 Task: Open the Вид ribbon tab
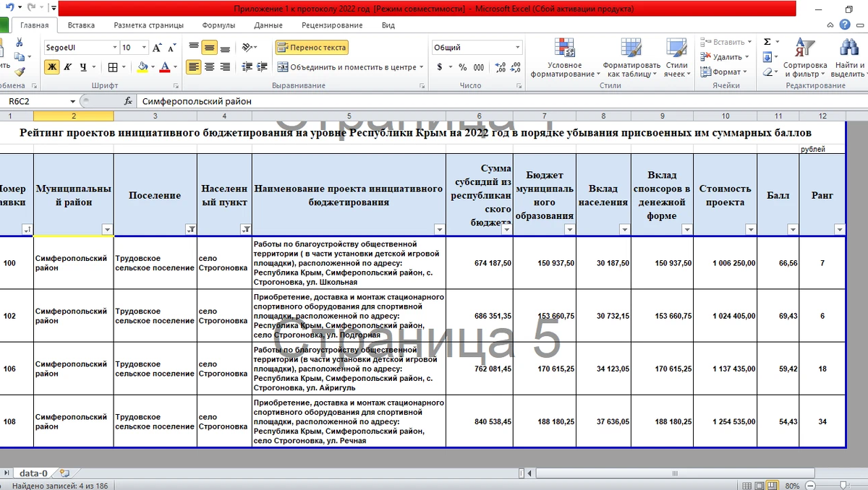click(x=388, y=25)
